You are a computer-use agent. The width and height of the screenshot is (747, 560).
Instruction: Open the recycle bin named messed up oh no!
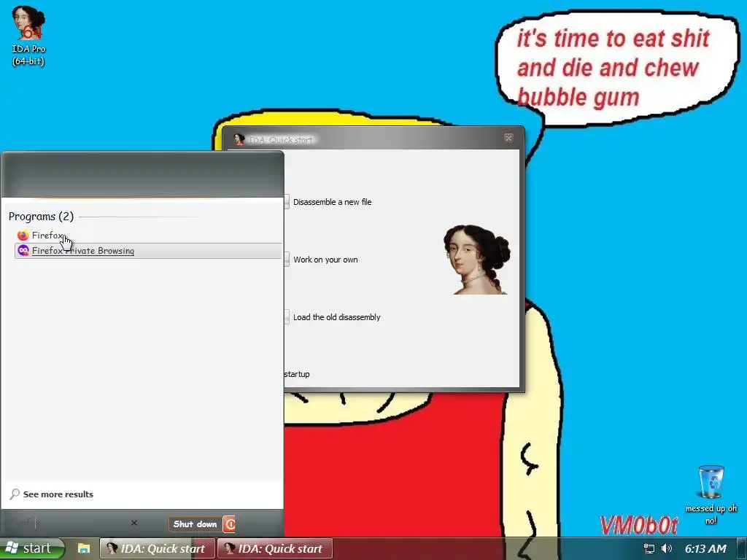click(x=711, y=495)
